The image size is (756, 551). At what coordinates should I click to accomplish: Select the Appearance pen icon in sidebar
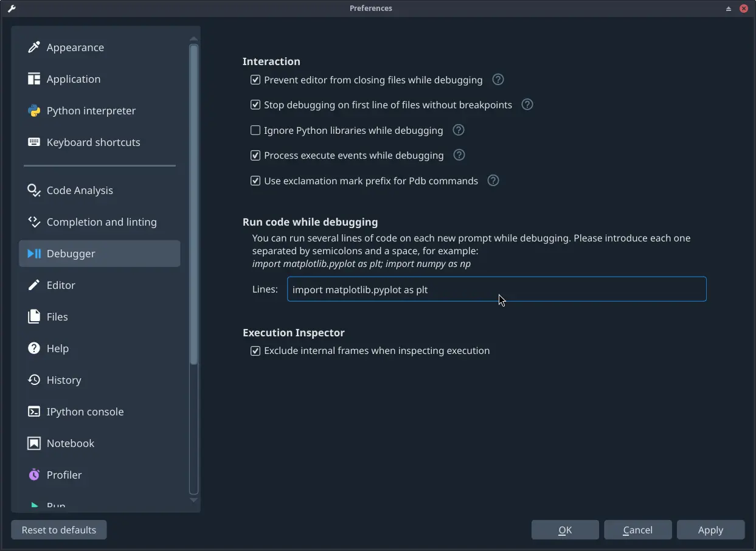[35, 47]
